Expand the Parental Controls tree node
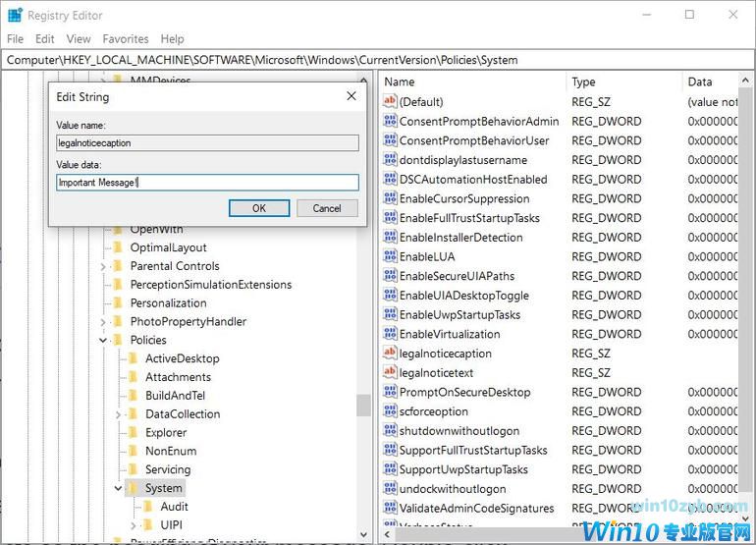 (x=103, y=266)
